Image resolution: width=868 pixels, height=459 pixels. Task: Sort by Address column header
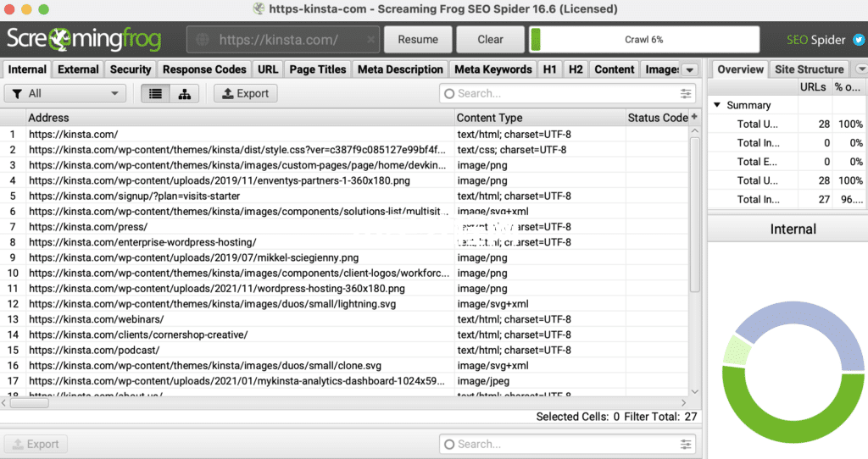[x=240, y=117]
